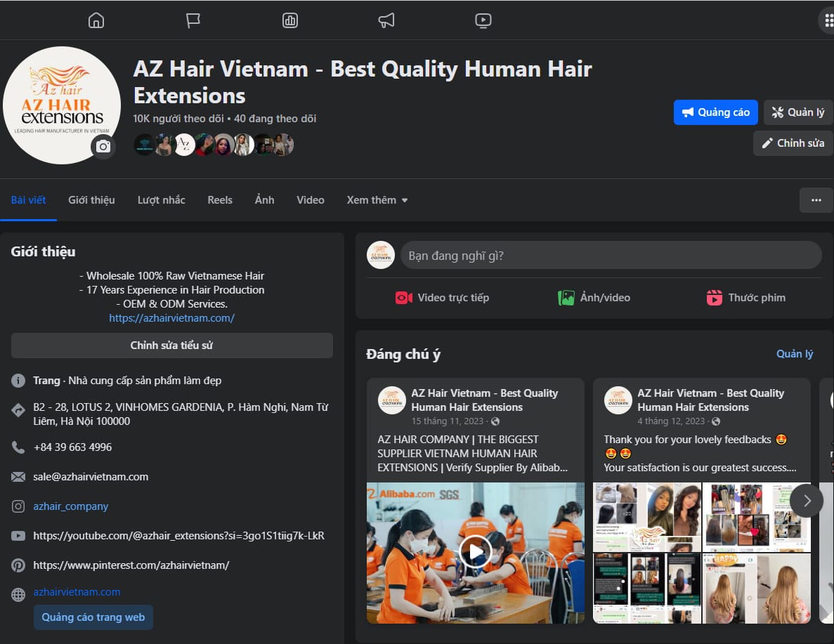The image size is (834, 644).
Task: Switch to the Giới thiệu tab
Action: pos(91,200)
